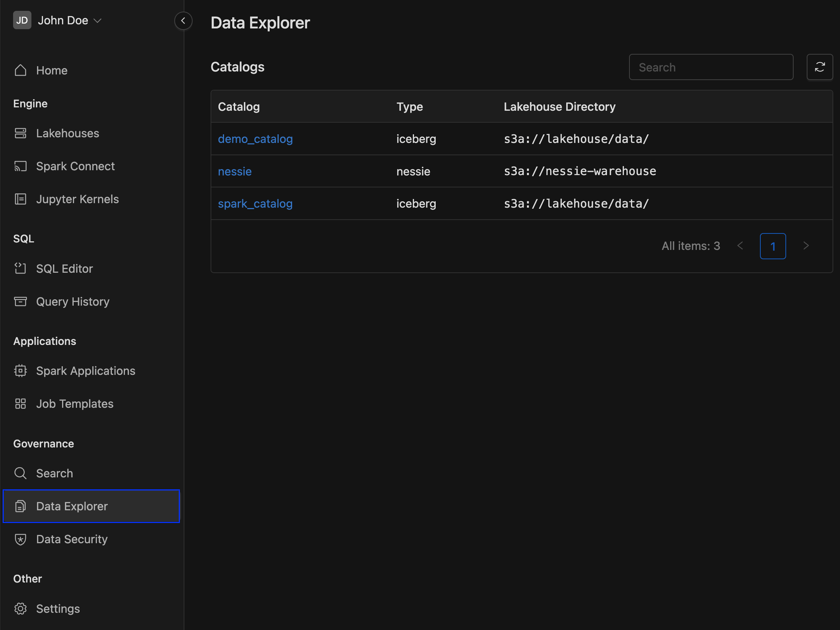Click the Catalogs search input field
Image resolution: width=840 pixels, height=630 pixels.
pyautogui.click(x=711, y=67)
